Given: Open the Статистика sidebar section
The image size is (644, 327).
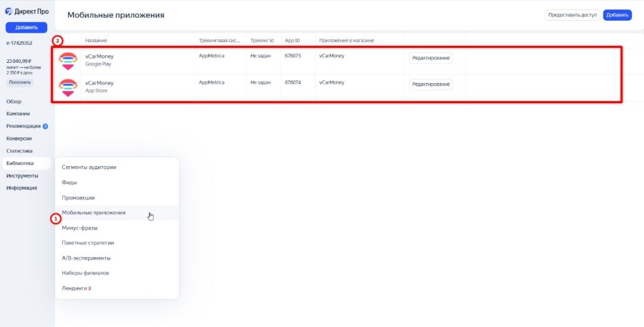Looking at the screenshot, I should tap(19, 151).
